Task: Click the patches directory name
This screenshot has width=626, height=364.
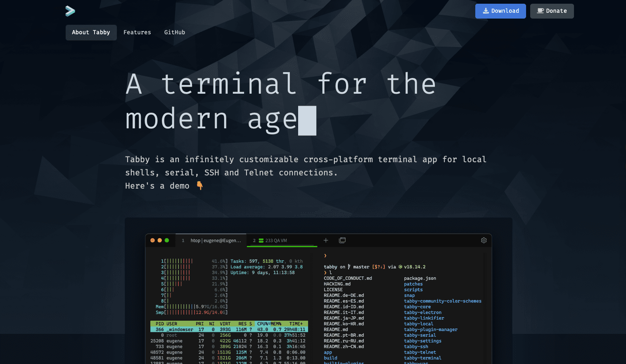Action: (x=413, y=284)
